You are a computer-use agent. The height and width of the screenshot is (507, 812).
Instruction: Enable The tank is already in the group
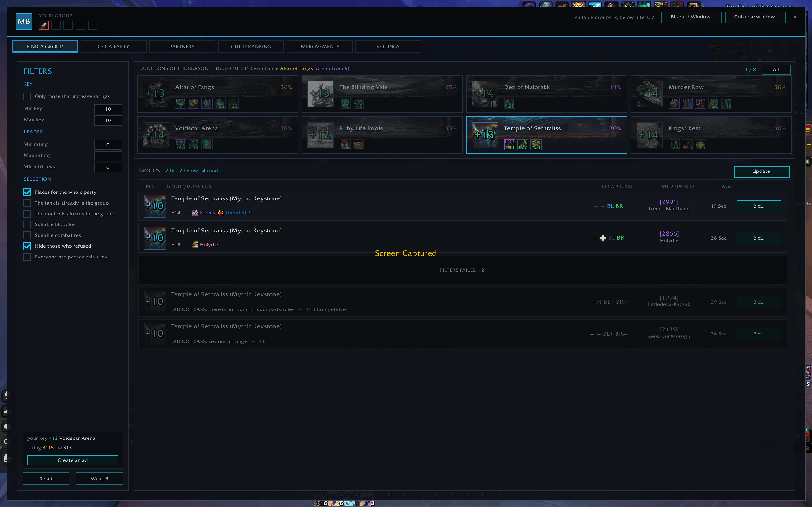point(27,203)
